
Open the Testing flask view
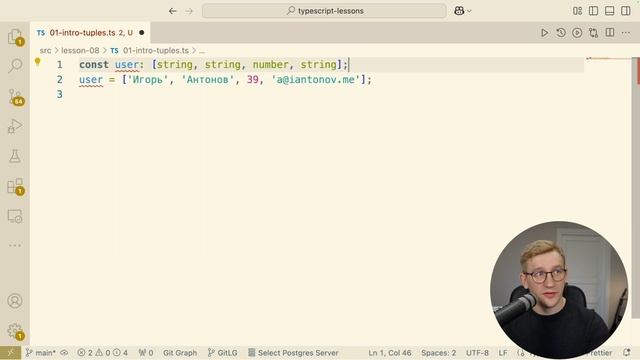15,156
